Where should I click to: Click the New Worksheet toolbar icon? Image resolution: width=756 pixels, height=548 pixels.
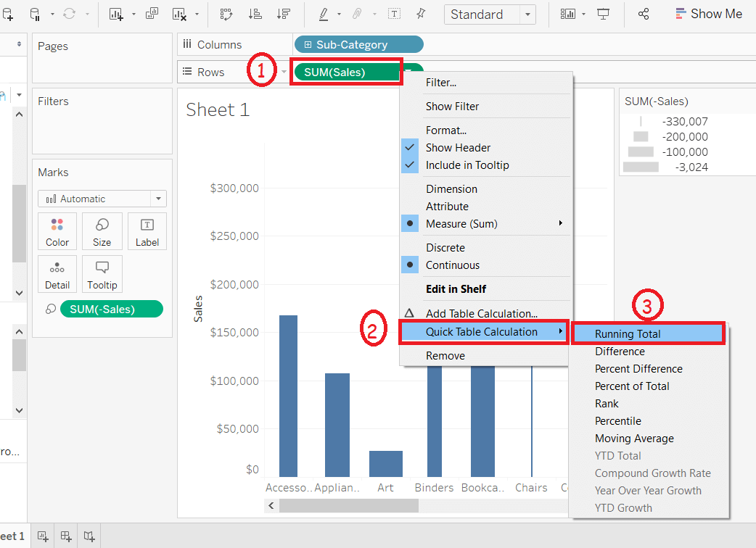coord(116,14)
